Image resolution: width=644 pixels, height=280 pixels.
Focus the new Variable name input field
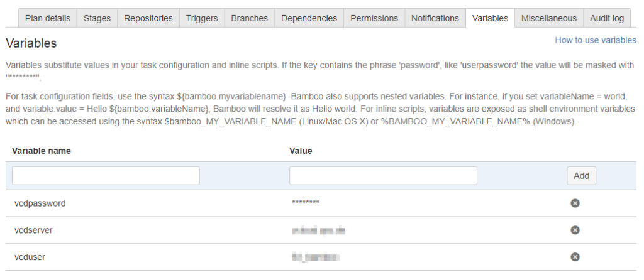pos(106,176)
